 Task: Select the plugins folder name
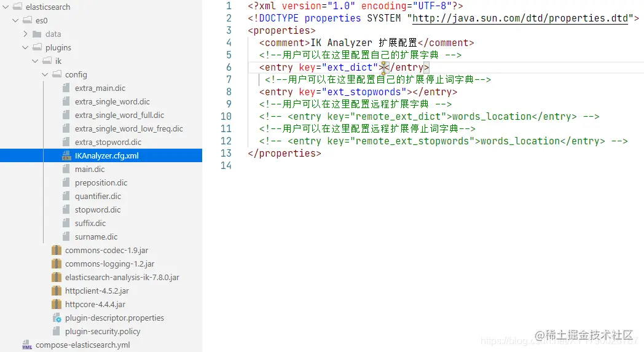58,48
